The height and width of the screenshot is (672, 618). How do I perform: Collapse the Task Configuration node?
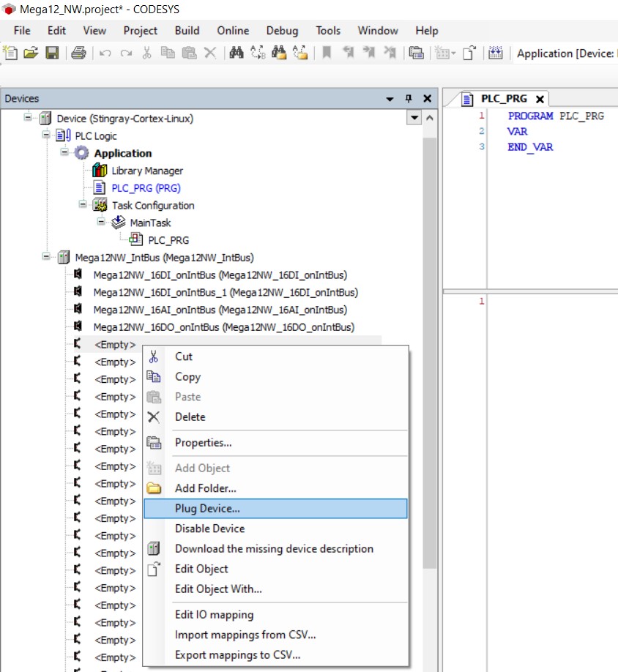(83, 205)
